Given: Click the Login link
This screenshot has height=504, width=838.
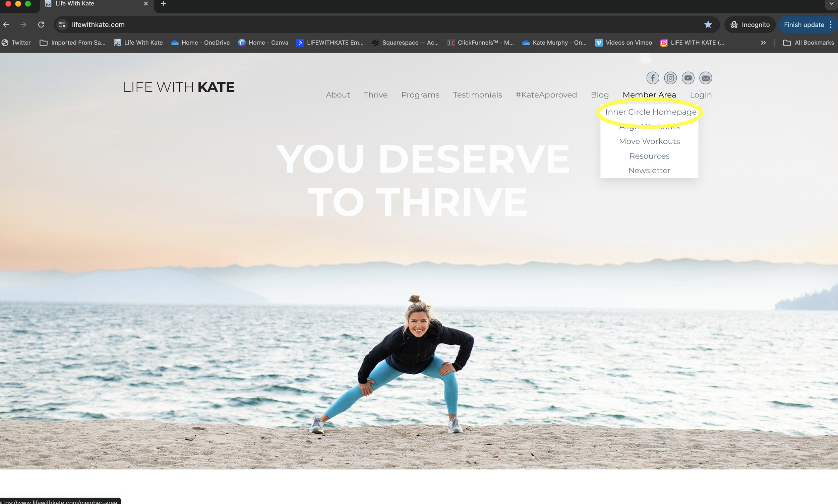Looking at the screenshot, I should click(x=701, y=95).
